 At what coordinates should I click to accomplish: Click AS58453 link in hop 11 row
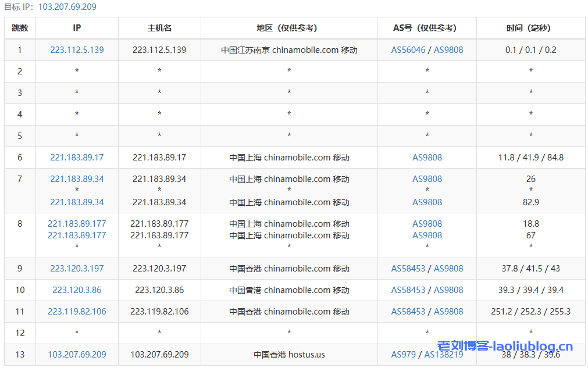(x=408, y=312)
